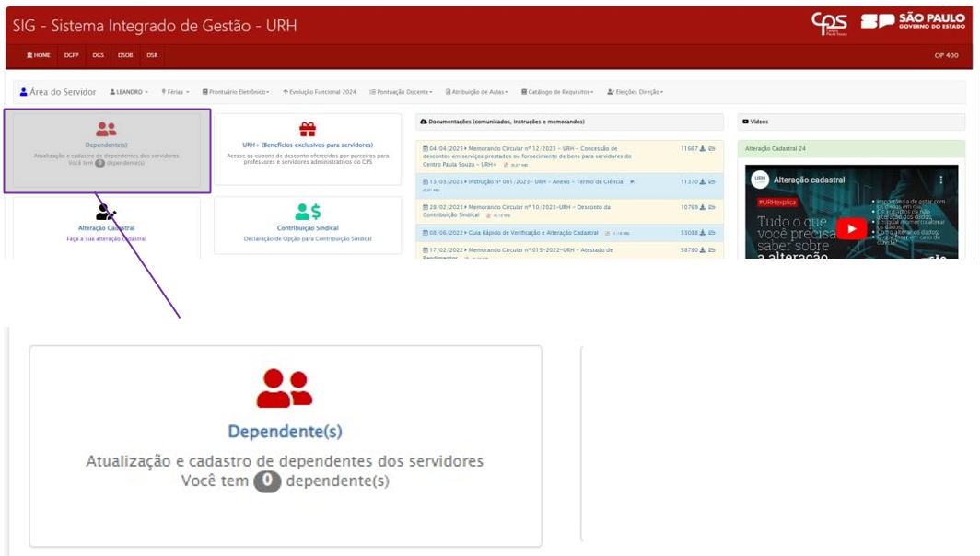Open the DSOB menu item
980x556 pixels.
[x=125, y=55]
